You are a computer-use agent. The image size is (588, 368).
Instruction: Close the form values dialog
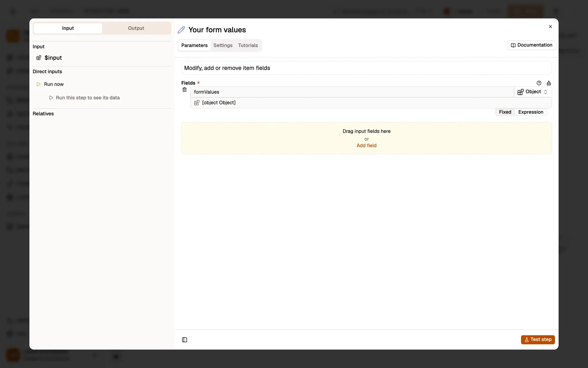pos(550,26)
